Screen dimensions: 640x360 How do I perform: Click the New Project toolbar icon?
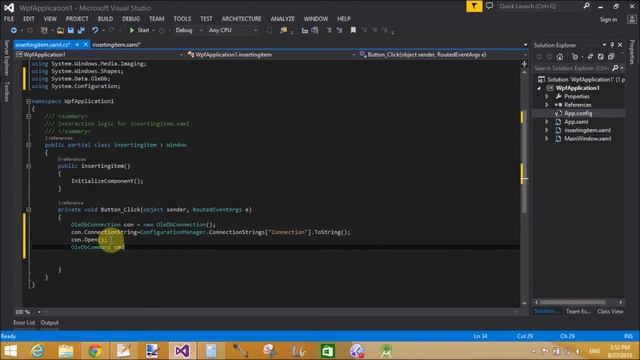point(44,30)
